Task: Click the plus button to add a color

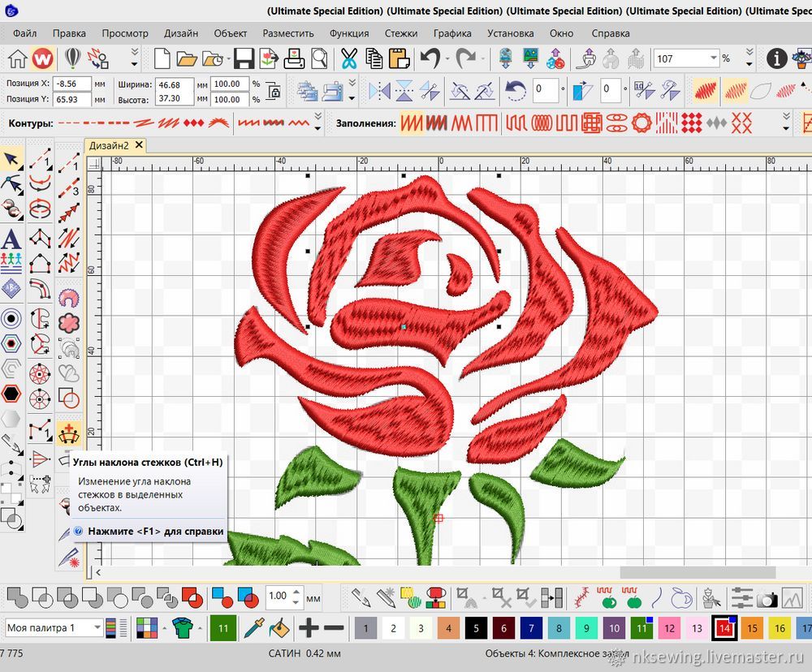Action: pos(309,627)
